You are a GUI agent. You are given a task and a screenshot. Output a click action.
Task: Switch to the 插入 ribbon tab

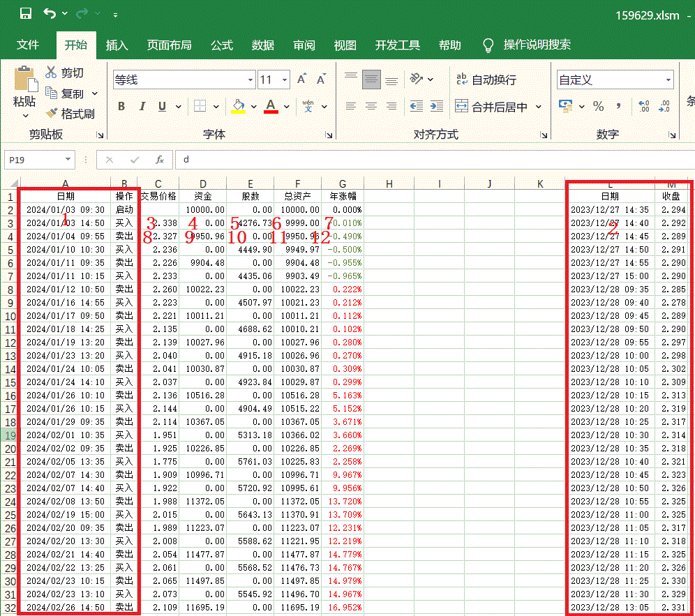117,45
